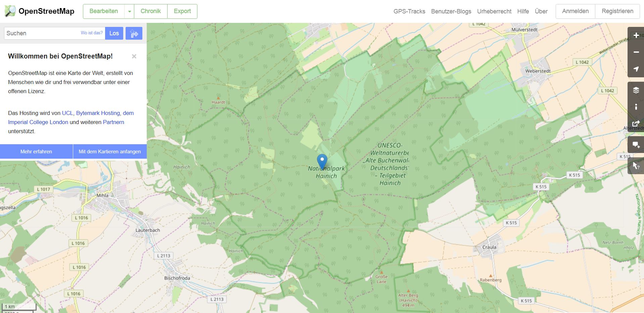Zoom out with the minus icon
The image size is (644, 313).
[636, 52]
